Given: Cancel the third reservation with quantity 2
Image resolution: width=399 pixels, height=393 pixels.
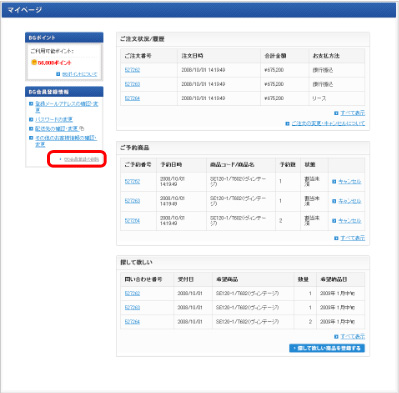Looking at the screenshot, I should click(350, 221).
